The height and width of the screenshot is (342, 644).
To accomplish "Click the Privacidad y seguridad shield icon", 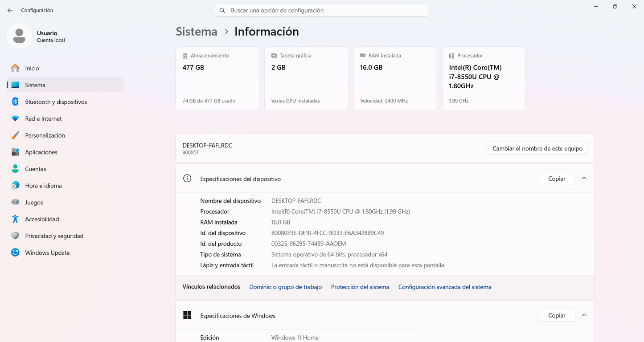I will pyautogui.click(x=15, y=236).
